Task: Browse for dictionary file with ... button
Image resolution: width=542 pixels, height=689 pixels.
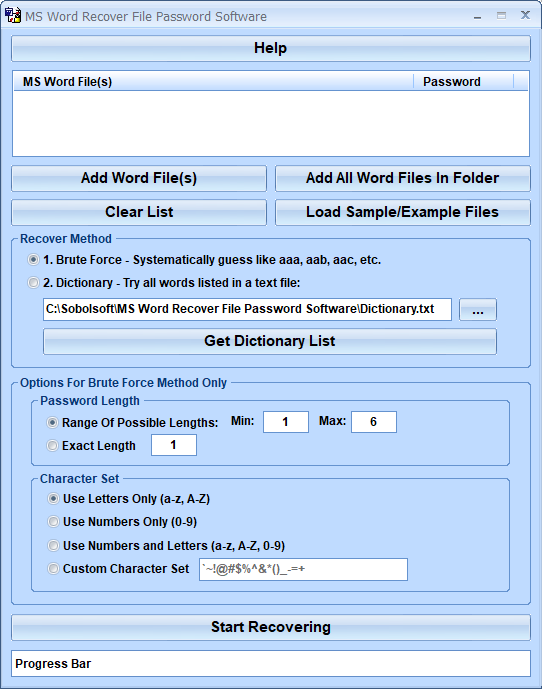Action: (478, 310)
